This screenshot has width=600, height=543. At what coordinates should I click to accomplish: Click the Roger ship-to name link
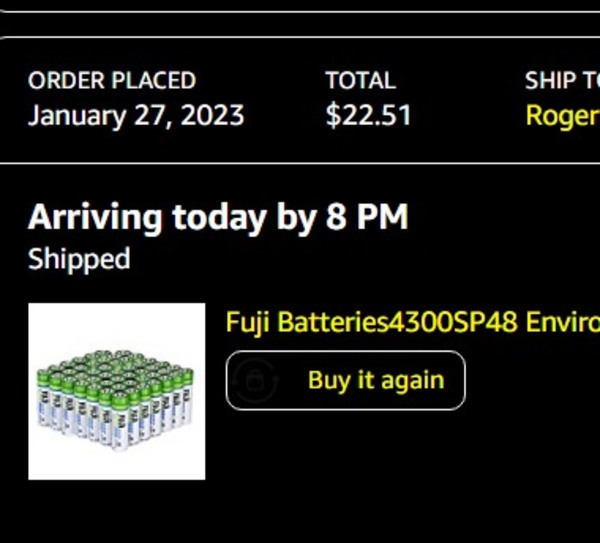pos(562,115)
